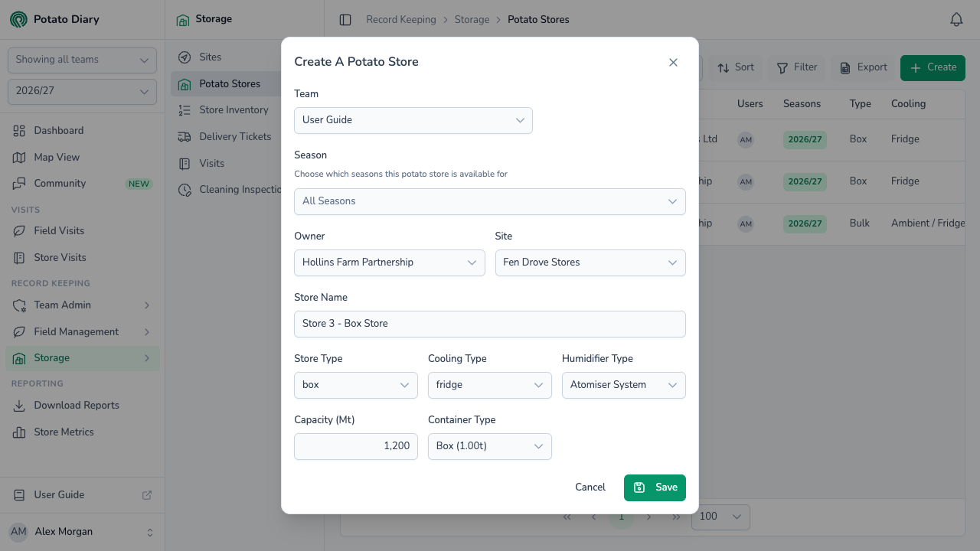Click the Potato Diary logo icon
The height and width of the screenshot is (551, 980).
(x=18, y=19)
